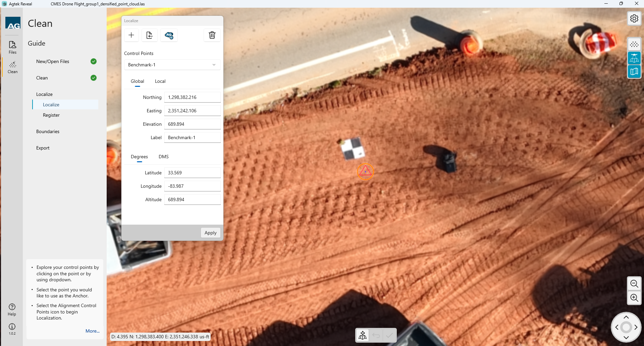This screenshot has width=644, height=346.
Task: Toggle the point cloud display
Action: (x=634, y=45)
